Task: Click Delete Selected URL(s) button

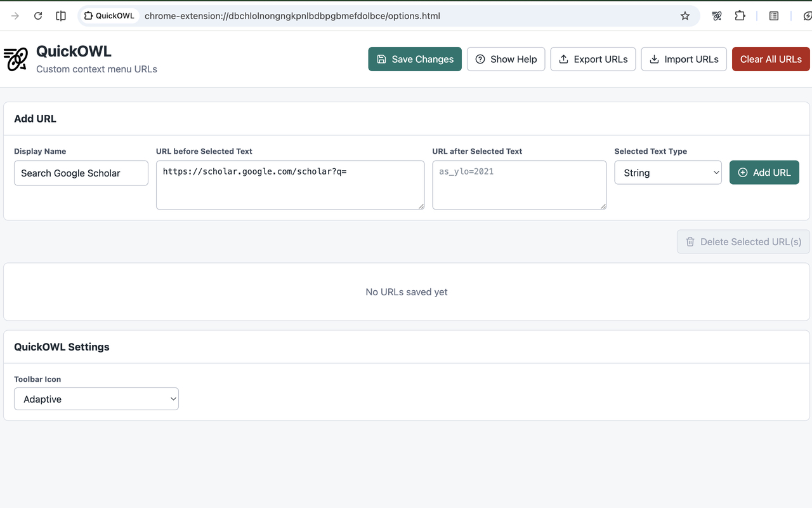Action: coord(743,242)
